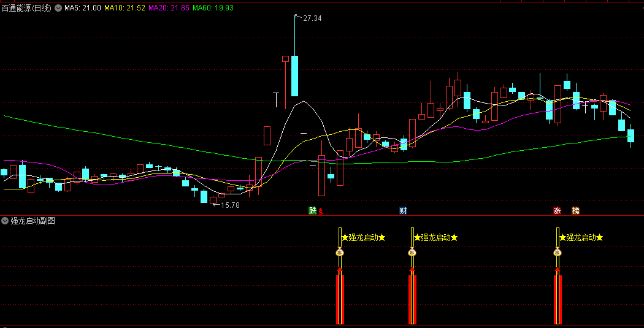The height and width of the screenshot is (328, 644).
Task: Click the 15.78 low price label
Action: point(230,205)
